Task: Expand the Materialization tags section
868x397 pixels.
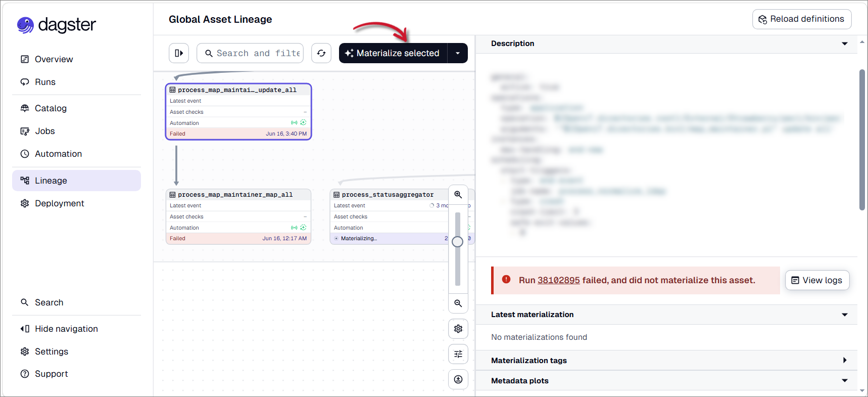Action: point(845,360)
